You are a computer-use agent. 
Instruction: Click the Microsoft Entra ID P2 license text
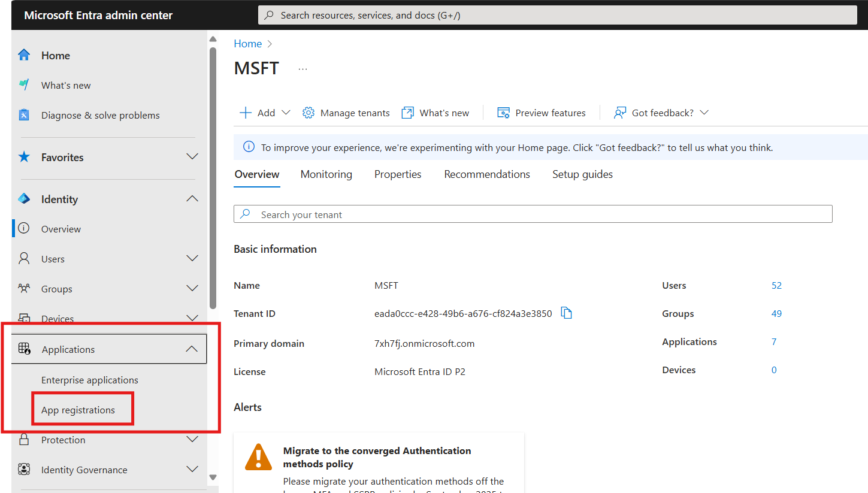[420, 371]
